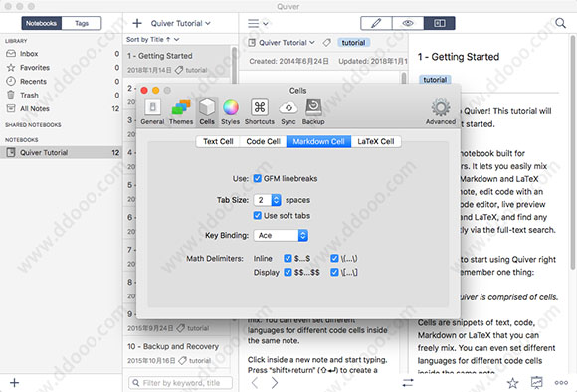The height and width of the screenshot is (392, 577).
Task: Open note 10 - Backup and Recovery
Action: click(177, 352)
